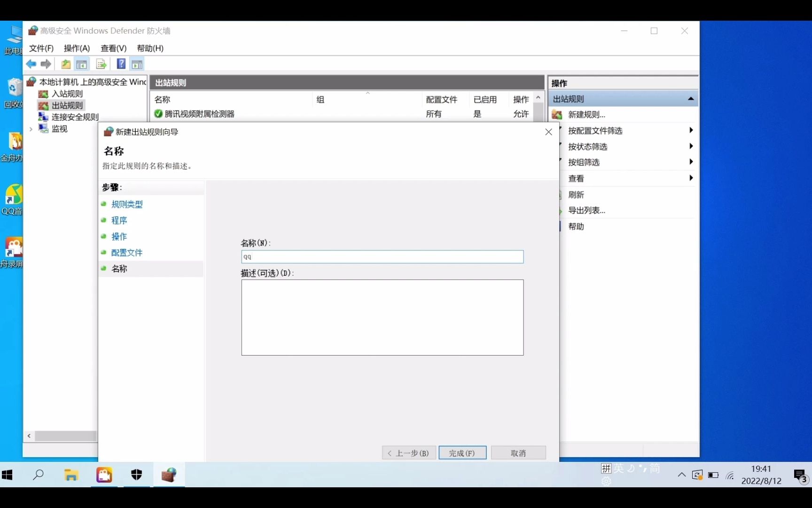The height and width of the screenshot is (508, 812).
Task: Open the 帮助(H) menu
Action: tap(150, 48)
